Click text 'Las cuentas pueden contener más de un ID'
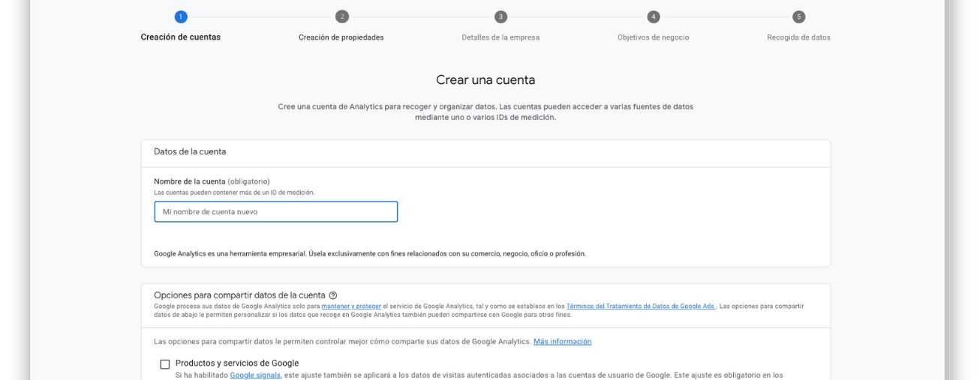The width and height of the screenshot is (980, 380). pyautogui.click(x=234, y=193)
